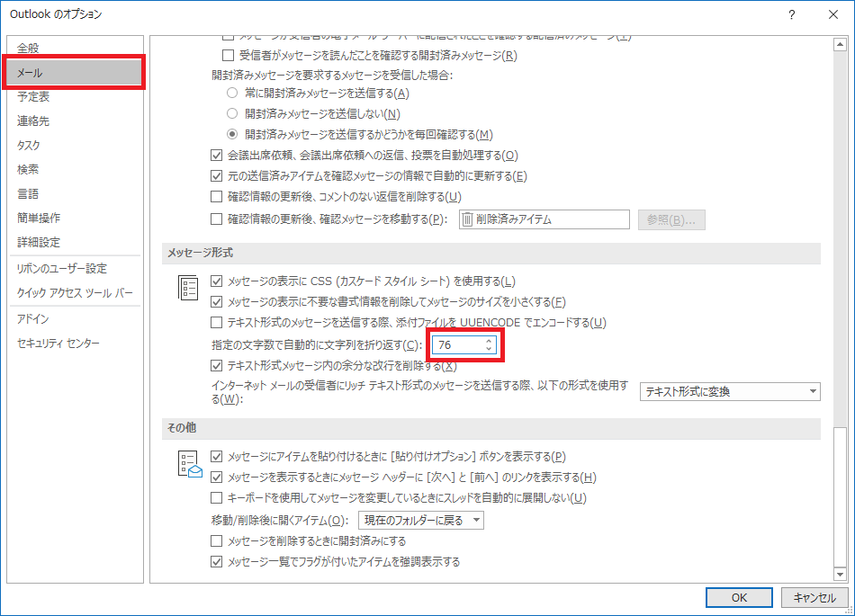
Task: Enable UUENCODE でエンコードする checkbox
Action: (x=217, y=323)
